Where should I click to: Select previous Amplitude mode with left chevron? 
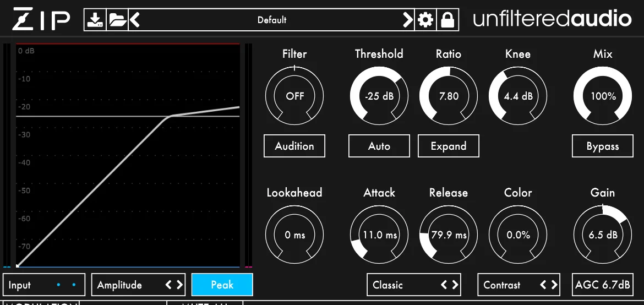pos(168,285)
